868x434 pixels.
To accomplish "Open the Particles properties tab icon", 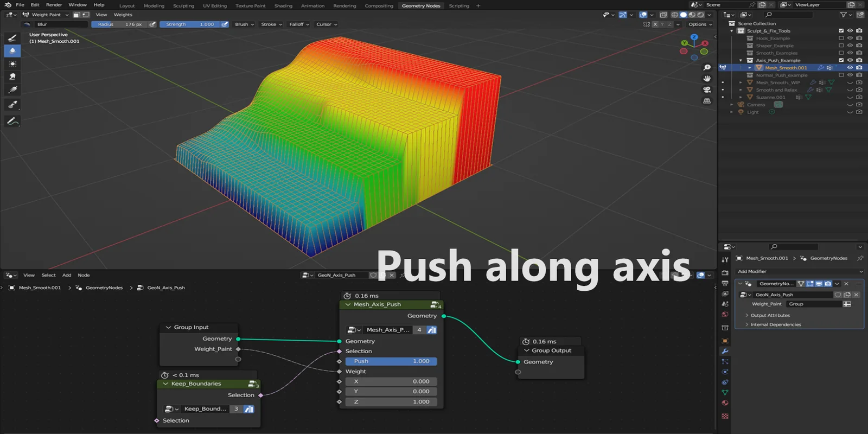I will point(725,361).
